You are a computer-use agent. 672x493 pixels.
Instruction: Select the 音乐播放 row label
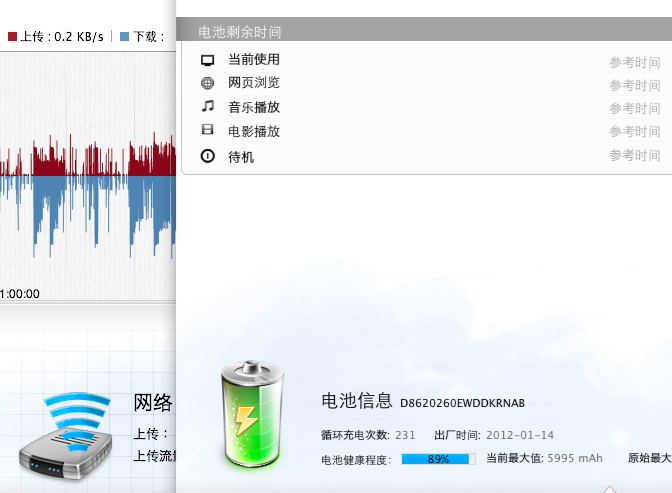coord(254,107)
